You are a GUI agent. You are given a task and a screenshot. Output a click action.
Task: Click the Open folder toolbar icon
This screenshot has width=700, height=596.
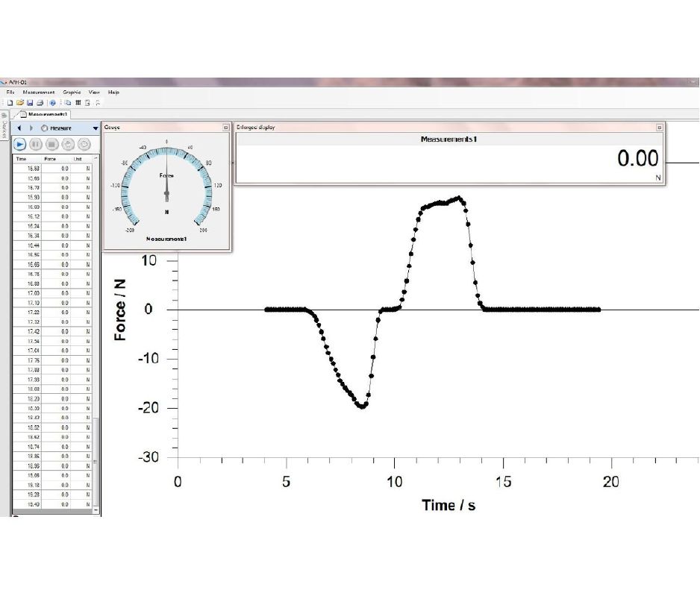pyautogui.click(x=20, y=102)
